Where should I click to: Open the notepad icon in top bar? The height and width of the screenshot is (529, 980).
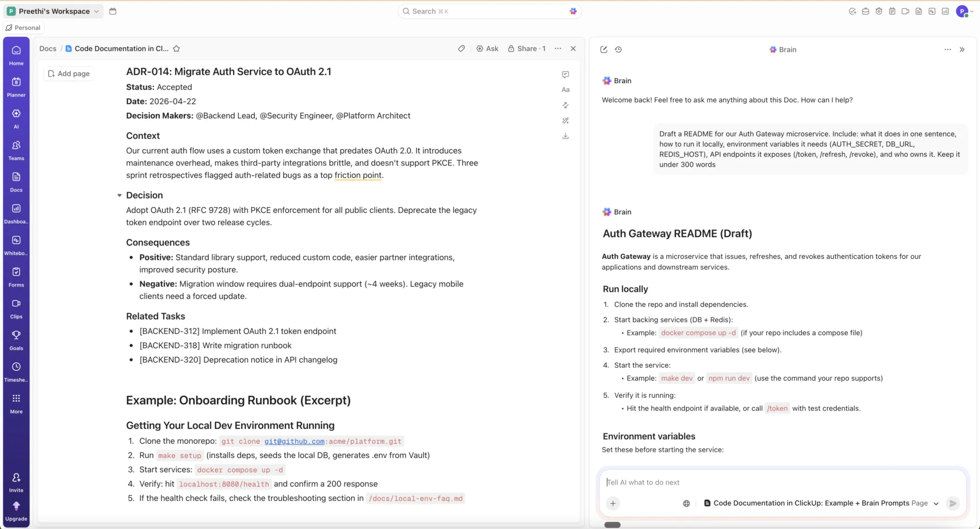(892, 11)
